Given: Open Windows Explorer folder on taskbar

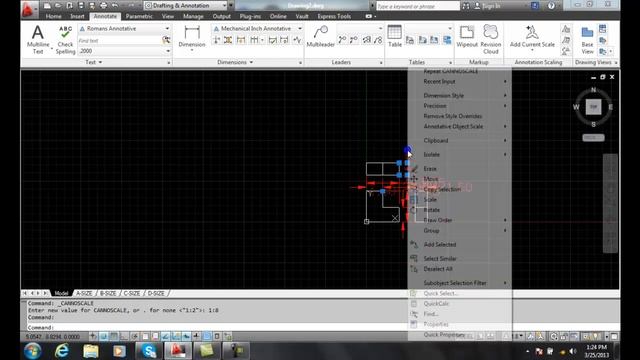Looking at the screenshot, I should coord(91,351).
